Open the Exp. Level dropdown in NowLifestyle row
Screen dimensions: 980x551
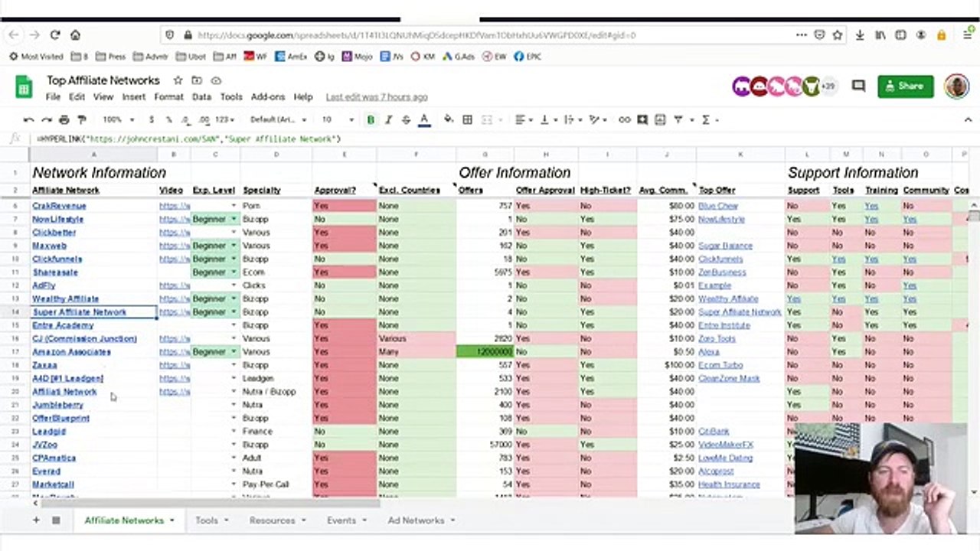(234, 219)
